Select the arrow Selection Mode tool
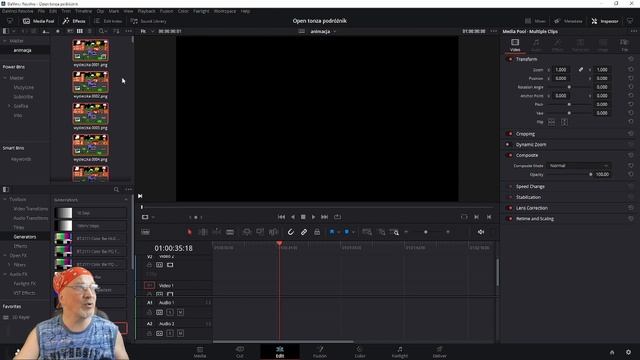Image resolution: width=640 pixels, height=360 pixels. tap(189, 232)
